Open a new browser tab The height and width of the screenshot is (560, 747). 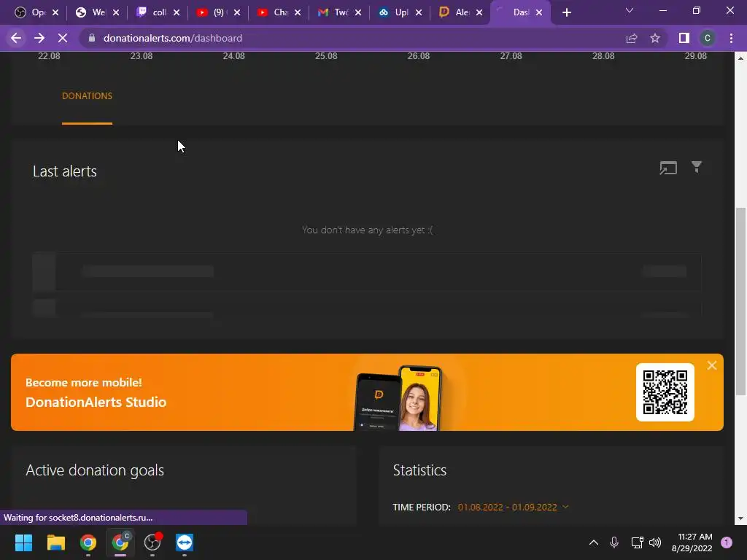click(x=566, y=12)
